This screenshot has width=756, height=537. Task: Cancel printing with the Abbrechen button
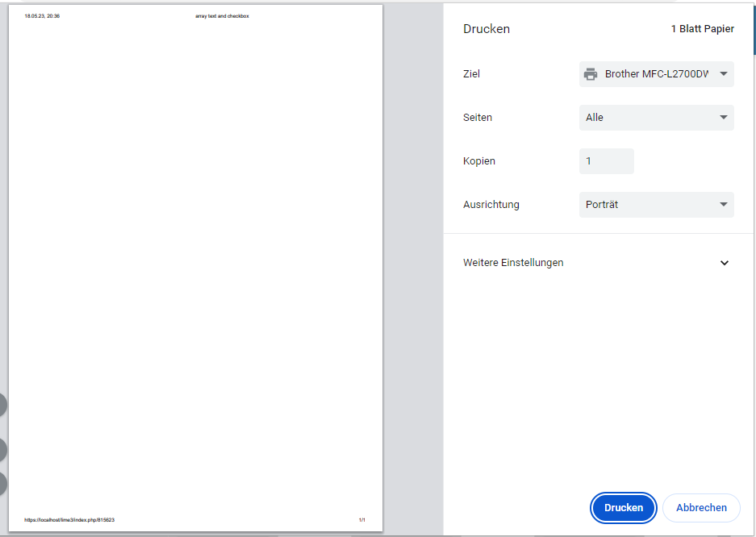(x=701, y=508)
